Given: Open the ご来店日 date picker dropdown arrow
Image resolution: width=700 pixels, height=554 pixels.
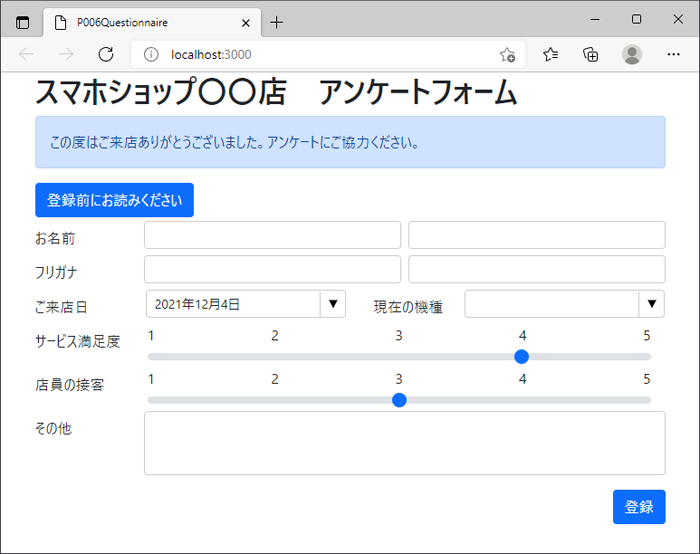Looking at the screenshot, I should [333, 304].
